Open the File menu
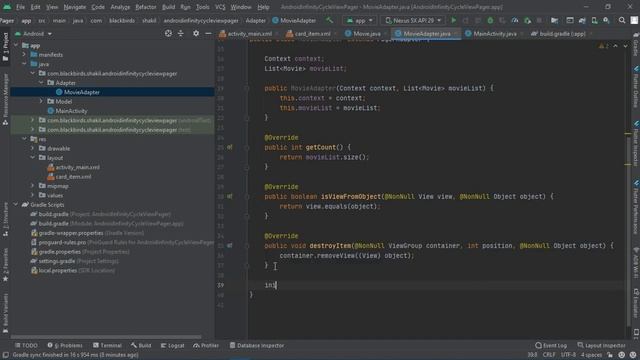640x360 pixels. coord(20,7)
